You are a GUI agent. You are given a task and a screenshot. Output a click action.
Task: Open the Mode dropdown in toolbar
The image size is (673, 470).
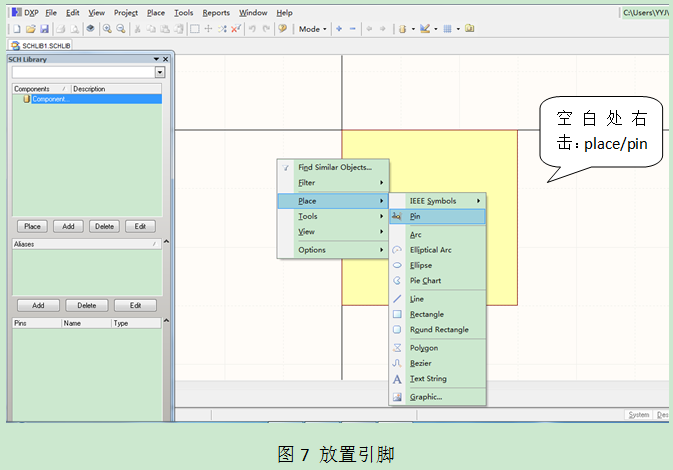(312, 29)
